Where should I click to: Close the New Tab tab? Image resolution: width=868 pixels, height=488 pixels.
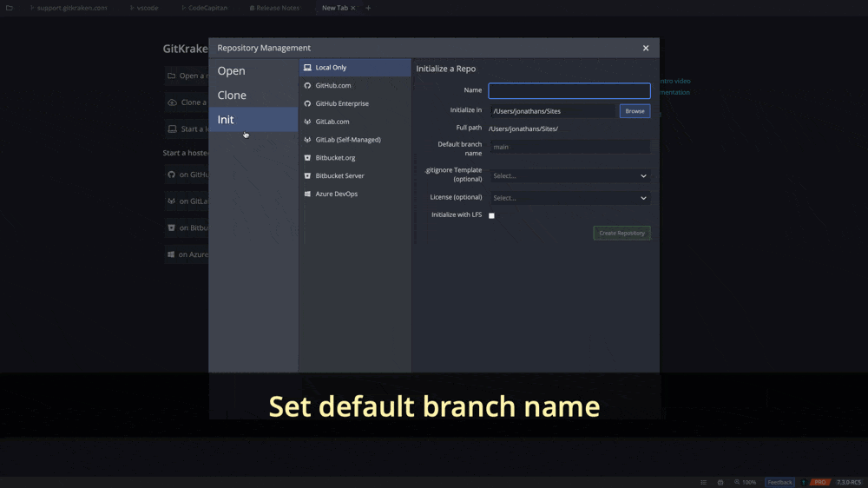tap(352, 8)
